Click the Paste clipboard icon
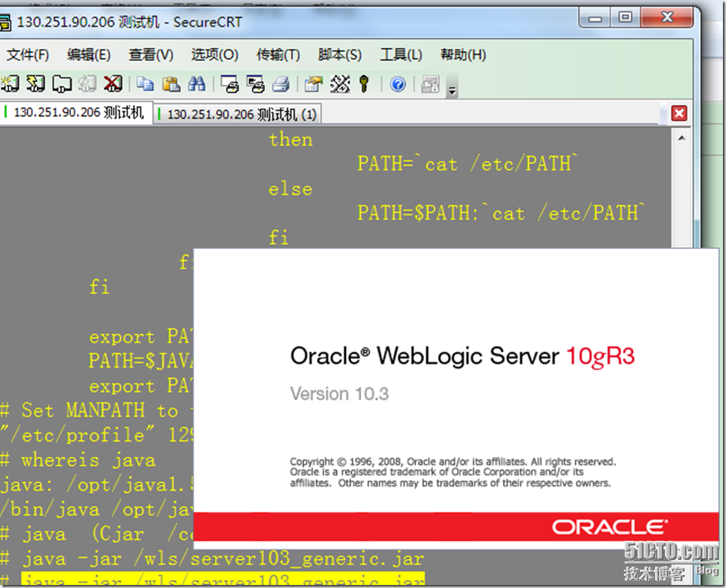The width and height of the screenshot is (726, 588). pos(171,84)
